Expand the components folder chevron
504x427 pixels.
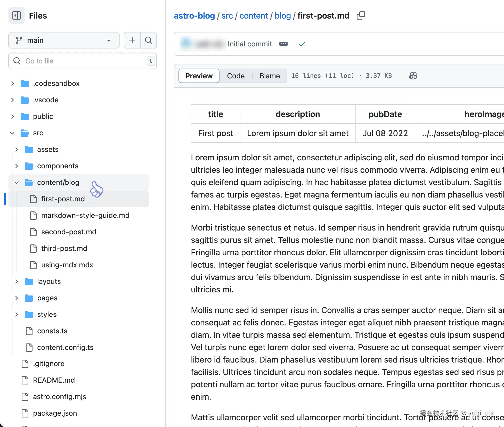point(17,166)
